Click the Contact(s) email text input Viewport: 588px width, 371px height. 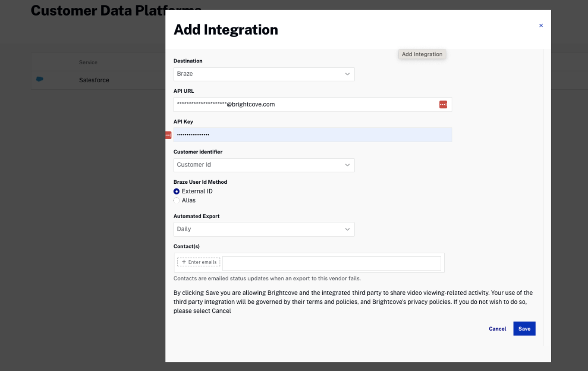coord(331,263)
